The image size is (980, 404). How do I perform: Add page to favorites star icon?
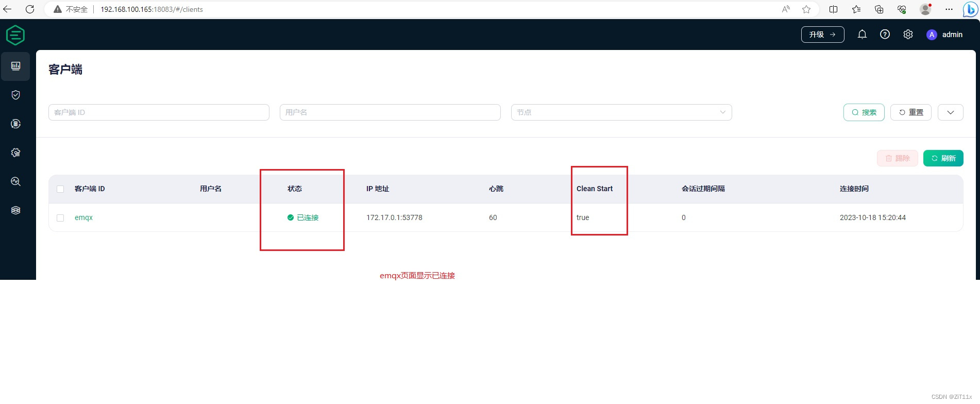point(806,9)
